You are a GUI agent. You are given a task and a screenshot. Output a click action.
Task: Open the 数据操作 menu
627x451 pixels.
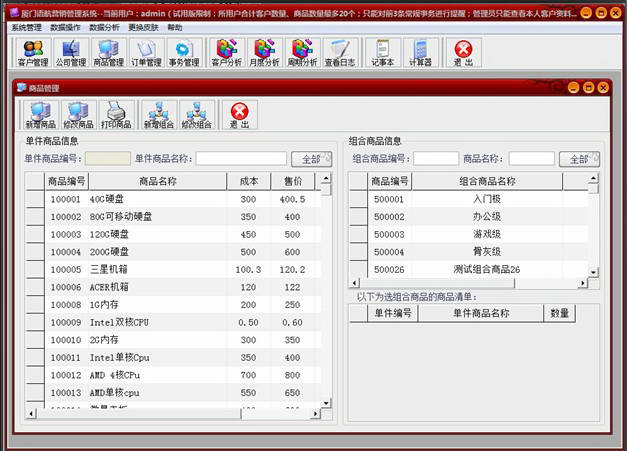pos(65,28)
